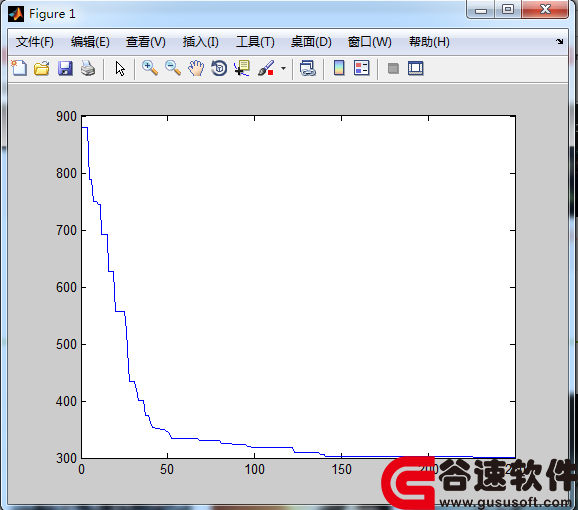Open the 工具(T) menu

(x=255, y=42)
